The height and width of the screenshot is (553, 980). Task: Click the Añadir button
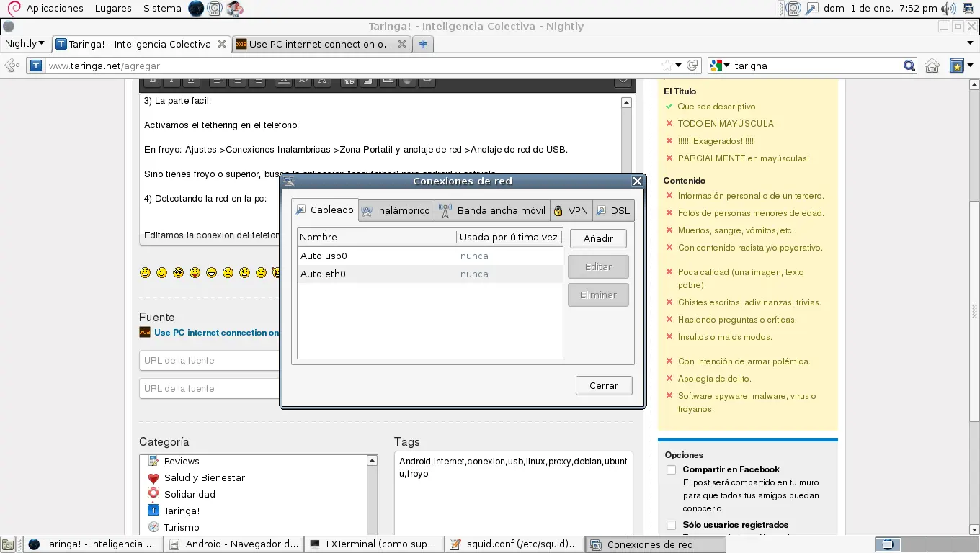(598, 238)
